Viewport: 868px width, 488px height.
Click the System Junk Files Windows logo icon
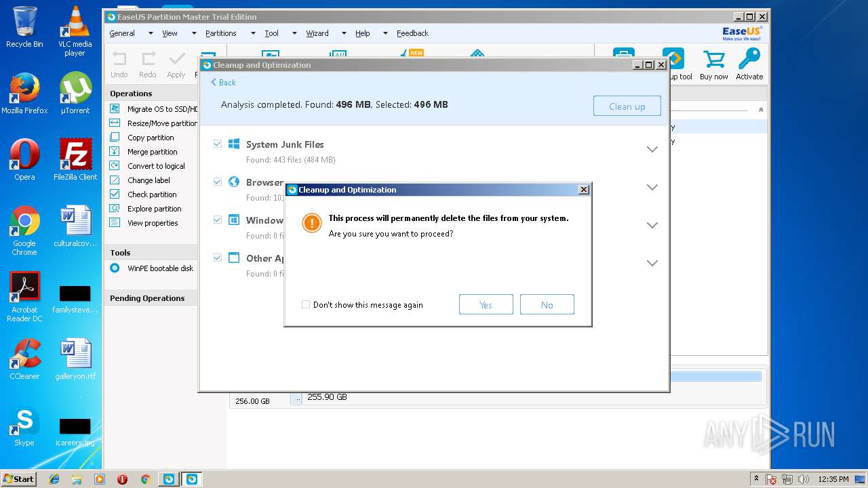coord(234,144)
